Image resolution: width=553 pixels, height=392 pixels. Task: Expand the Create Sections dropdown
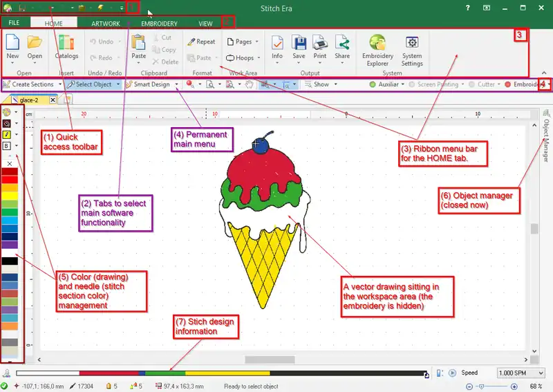pyautogui.click(x=60, y=84)
